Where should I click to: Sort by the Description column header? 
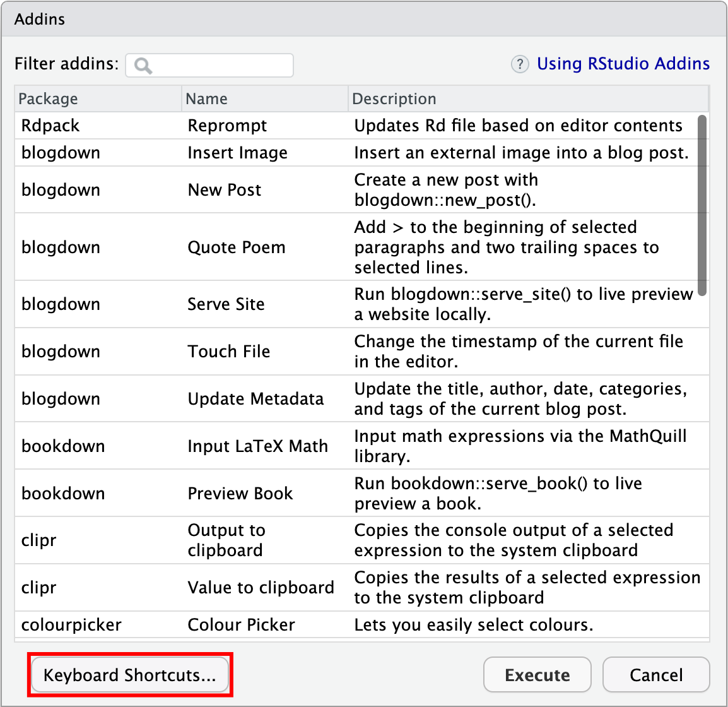point(529,98)
